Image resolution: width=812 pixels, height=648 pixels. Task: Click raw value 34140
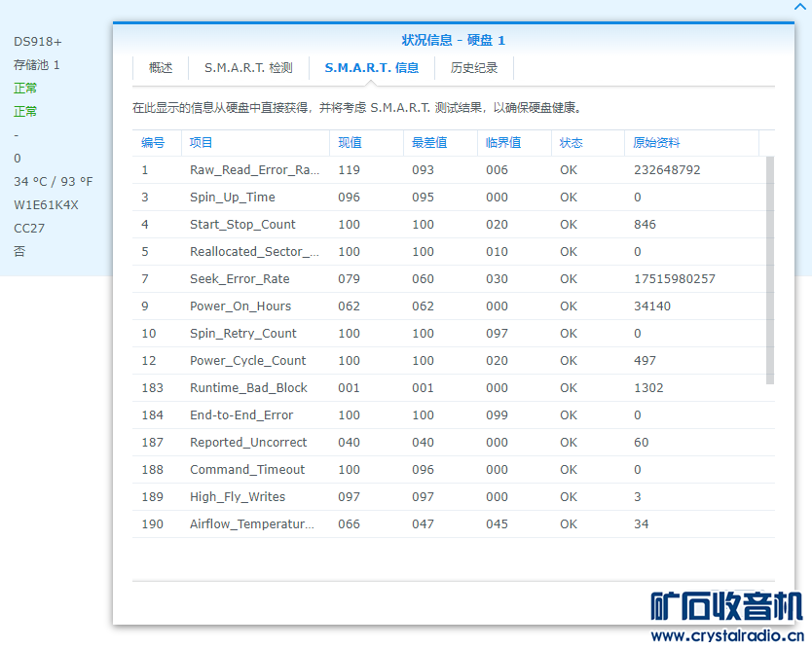(x=652, y=306)
